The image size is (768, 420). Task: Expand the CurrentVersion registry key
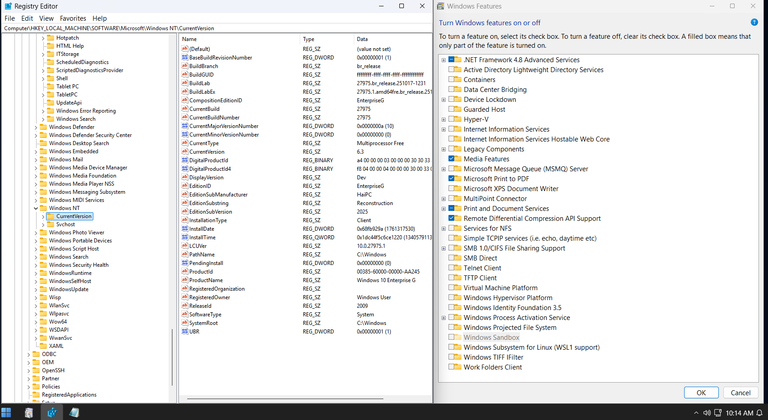(43, 216)
